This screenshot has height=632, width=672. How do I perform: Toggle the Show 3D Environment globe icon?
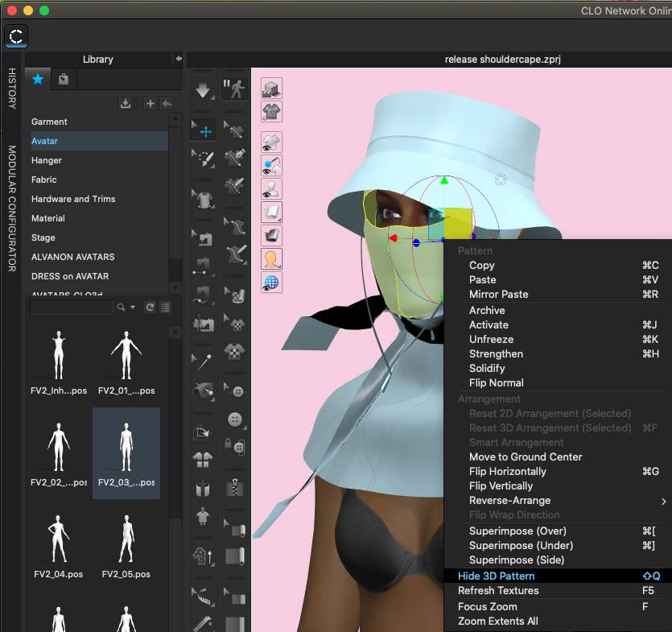click(271, 282)
